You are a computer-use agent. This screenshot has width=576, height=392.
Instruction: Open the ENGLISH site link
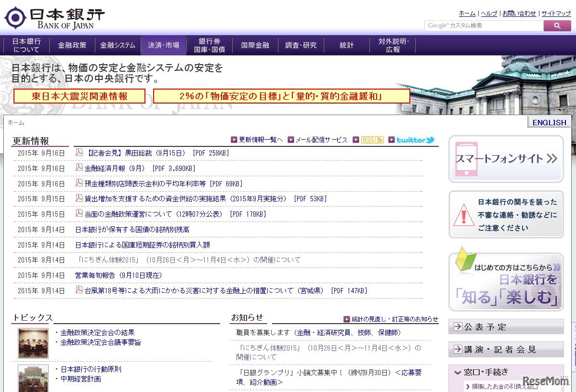(x=549, y=122)
